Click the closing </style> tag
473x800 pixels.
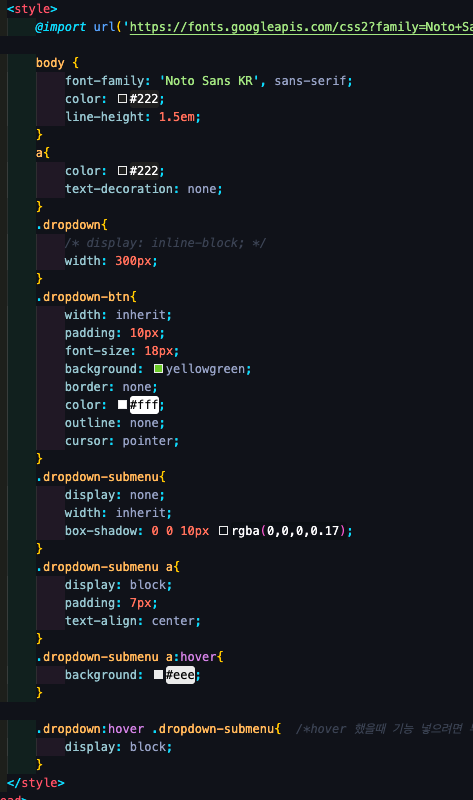36,783
